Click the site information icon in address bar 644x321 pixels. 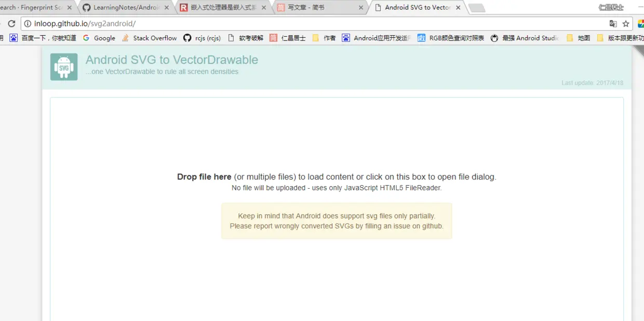tap(28, 24)
